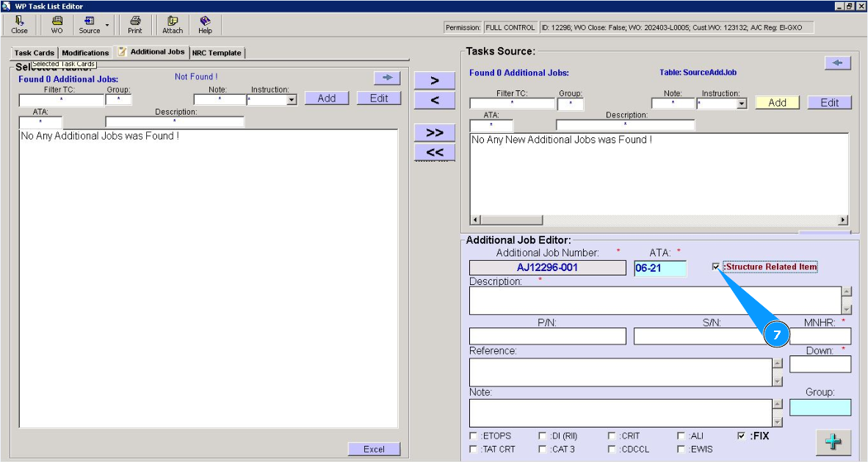Click the Description field in Additional Job Editor

[x=654, y=300]
